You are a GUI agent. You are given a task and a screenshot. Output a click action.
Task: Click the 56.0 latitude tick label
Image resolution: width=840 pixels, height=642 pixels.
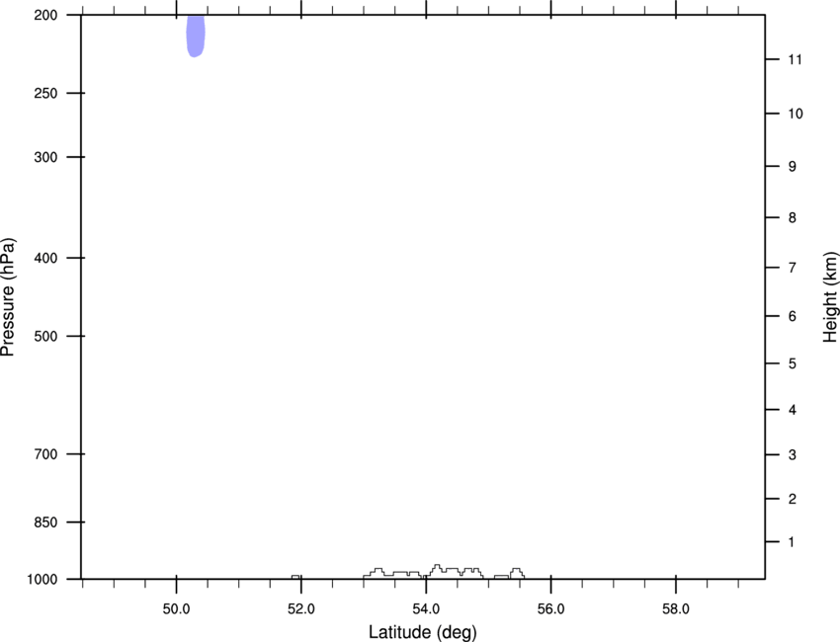pyautogui.click(x=550, y=608)
